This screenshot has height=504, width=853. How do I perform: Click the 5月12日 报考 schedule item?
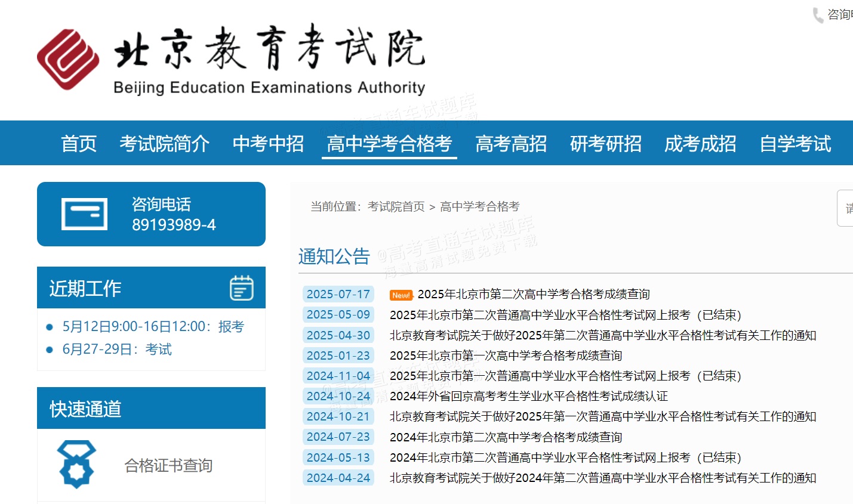tap(153, 326)
